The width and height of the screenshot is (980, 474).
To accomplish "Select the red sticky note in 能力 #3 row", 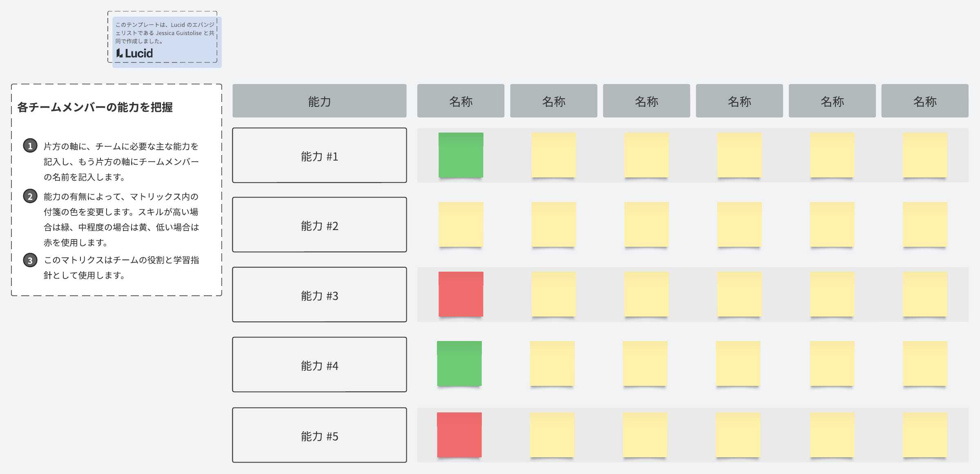I will click(461, 294).
